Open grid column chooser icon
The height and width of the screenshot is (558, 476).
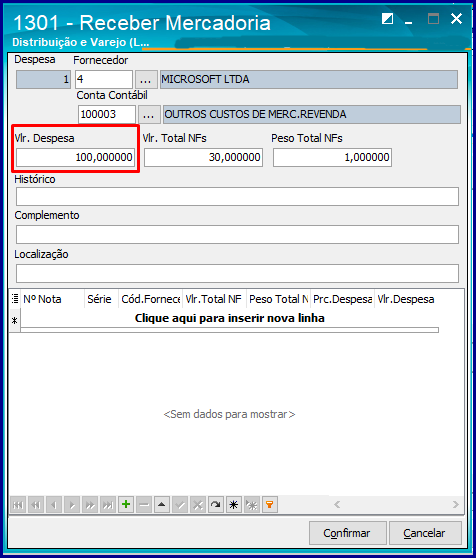click(15, 299)
